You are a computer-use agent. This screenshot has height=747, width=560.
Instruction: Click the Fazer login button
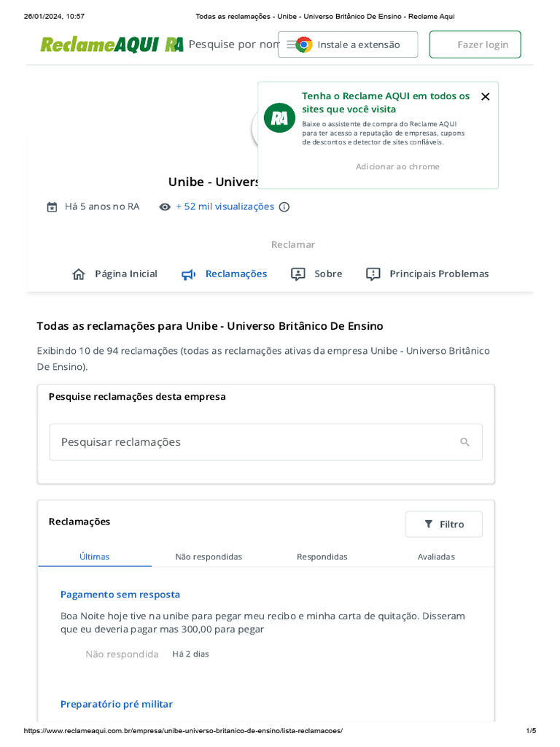click(475, 44)
